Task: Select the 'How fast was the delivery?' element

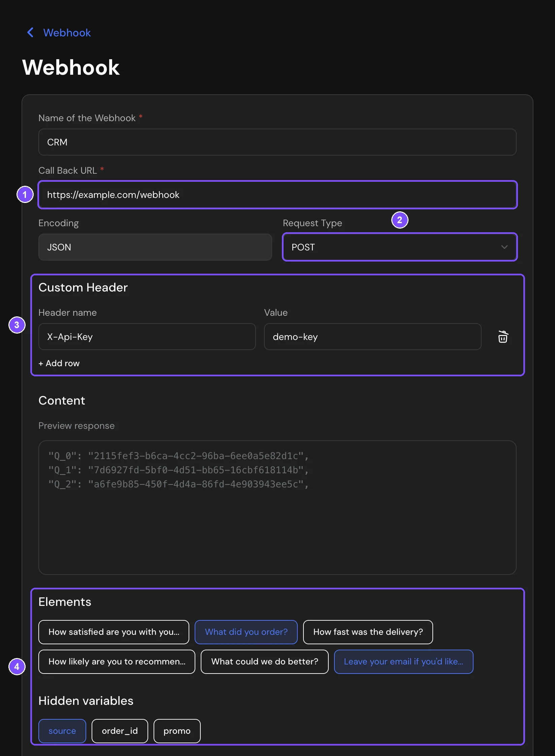Action: click(x=368, y=632)
